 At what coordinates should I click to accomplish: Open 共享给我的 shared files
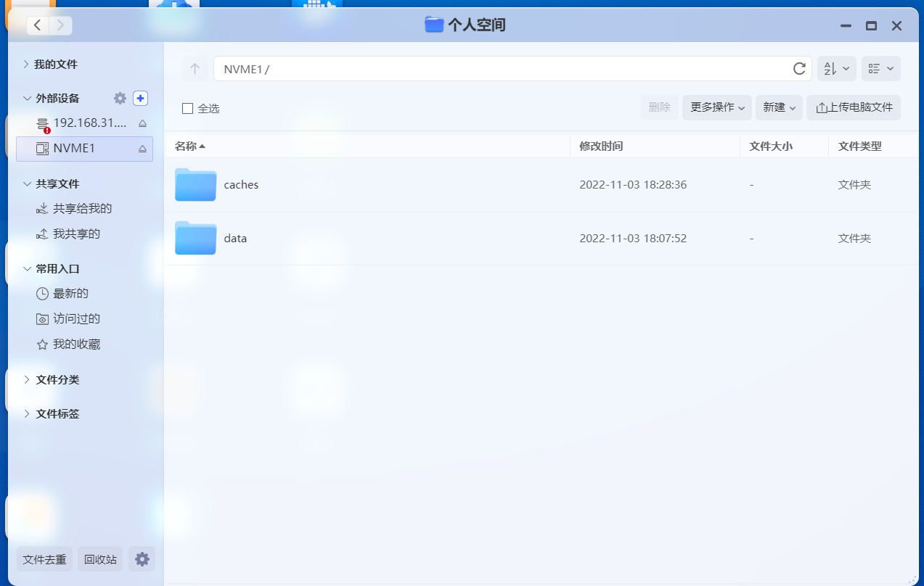pos(83,209)
